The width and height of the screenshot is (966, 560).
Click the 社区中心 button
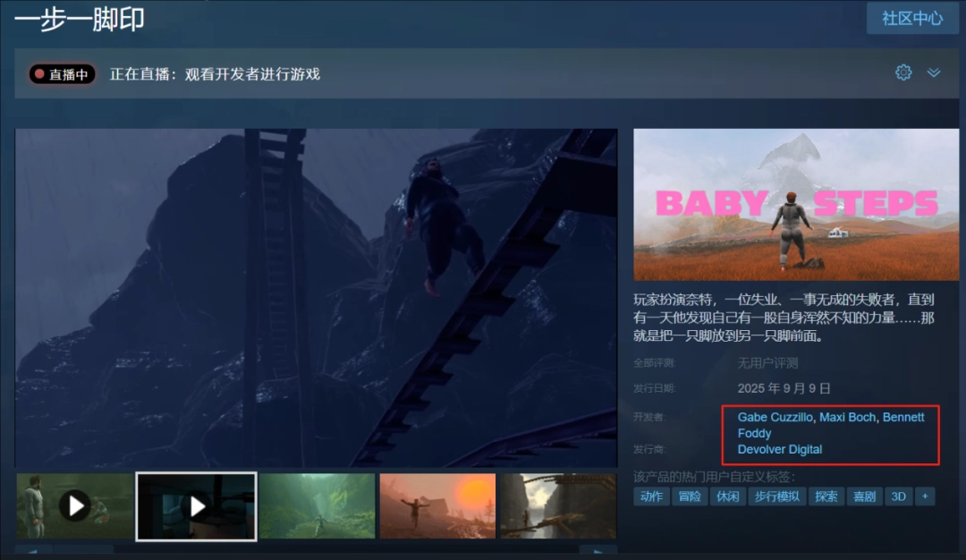coord(912,18)
